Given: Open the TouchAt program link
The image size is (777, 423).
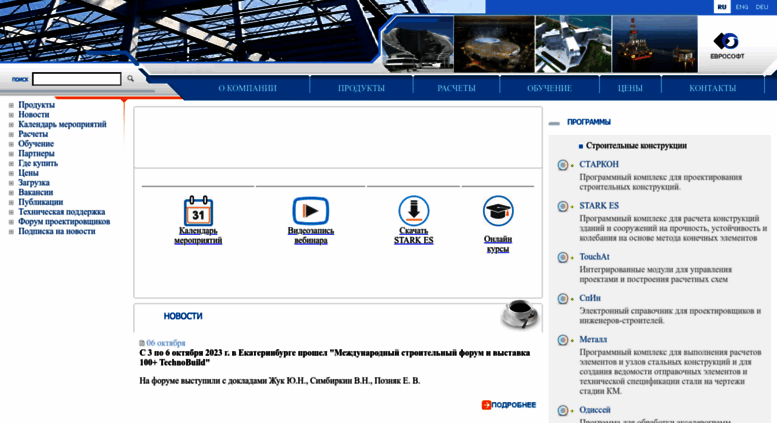Looking at the screenshot, I should point(594,257).
